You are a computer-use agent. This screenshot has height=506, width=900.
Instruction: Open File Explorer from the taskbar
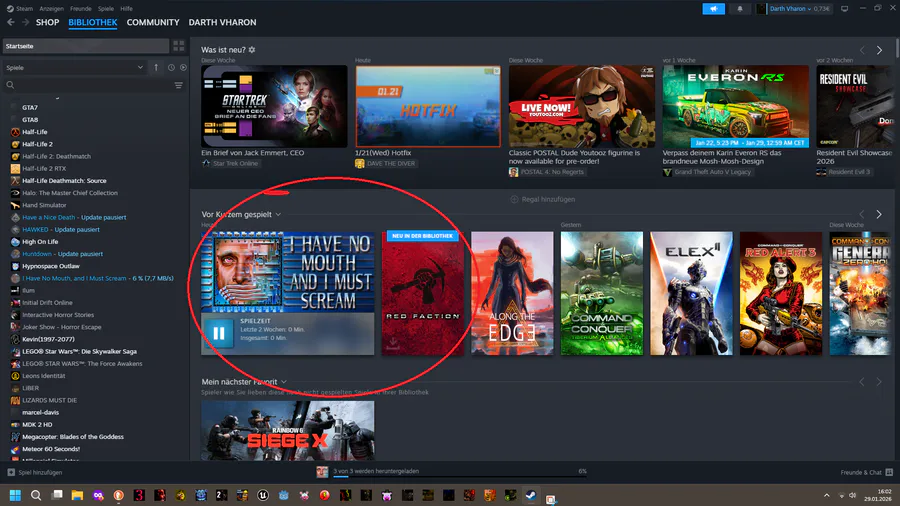[77, 495]
